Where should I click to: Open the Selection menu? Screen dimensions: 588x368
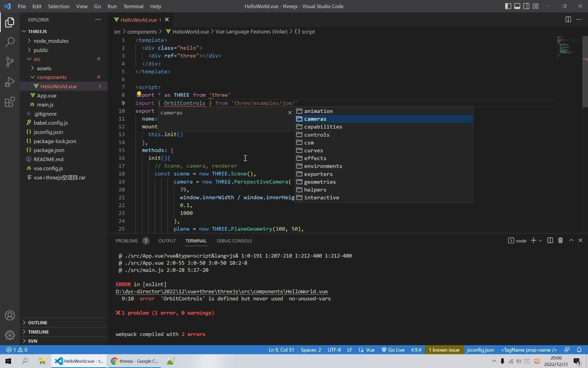click(59, 6)
